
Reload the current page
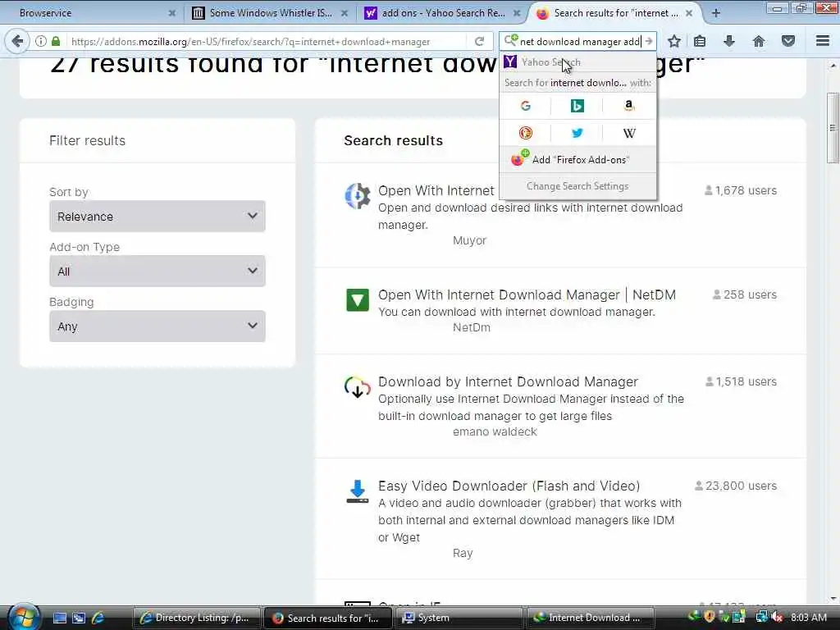click(x=479, y=41)
